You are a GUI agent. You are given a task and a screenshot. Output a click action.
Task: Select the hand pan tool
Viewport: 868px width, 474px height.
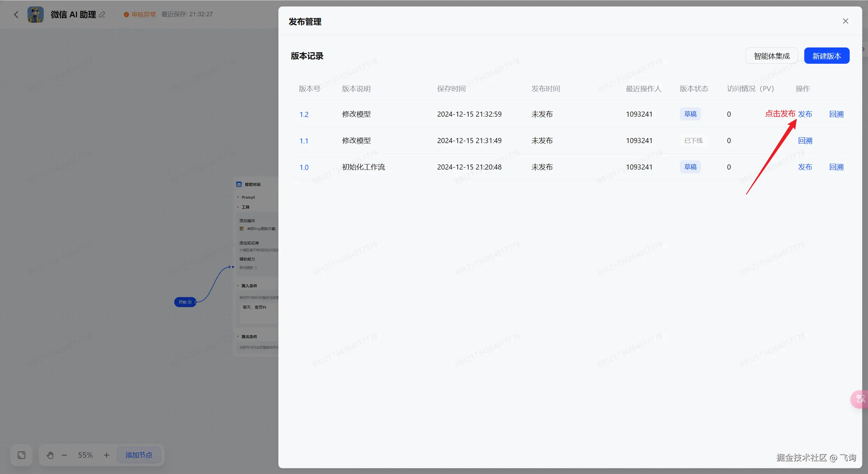50,455
